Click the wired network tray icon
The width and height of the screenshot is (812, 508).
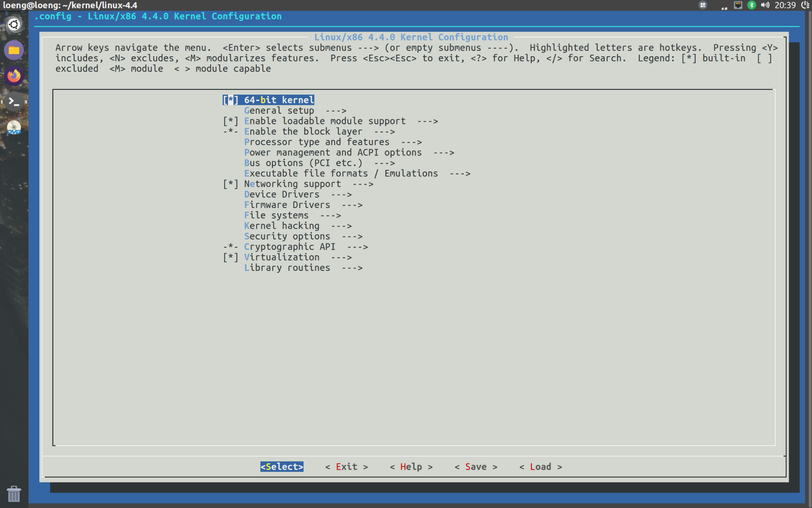tap(738, 5)
